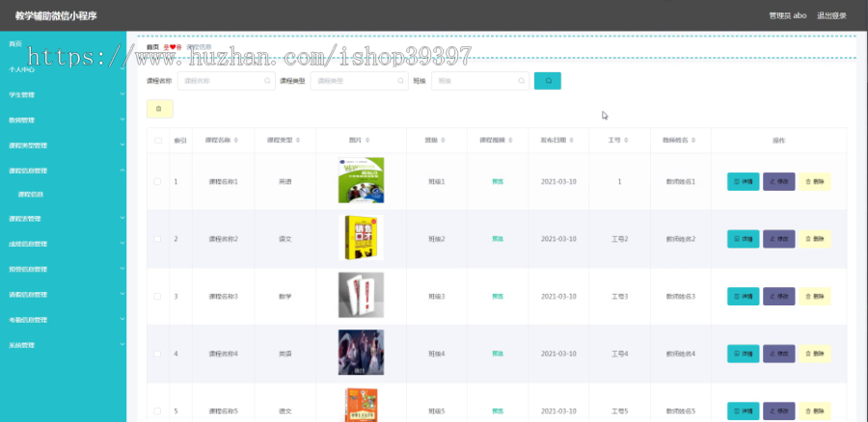This screenshot has height=422, width=868.
Task: Click 预览 video link for 课程名称4
Action: [498, 354]
